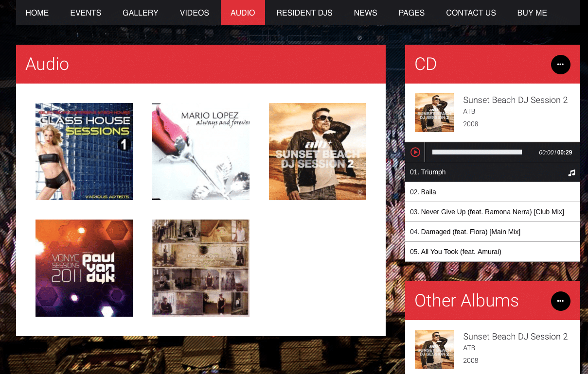588x374 pixels.
Task: Select track 02. Baila
Action: [x=493, y=192]
